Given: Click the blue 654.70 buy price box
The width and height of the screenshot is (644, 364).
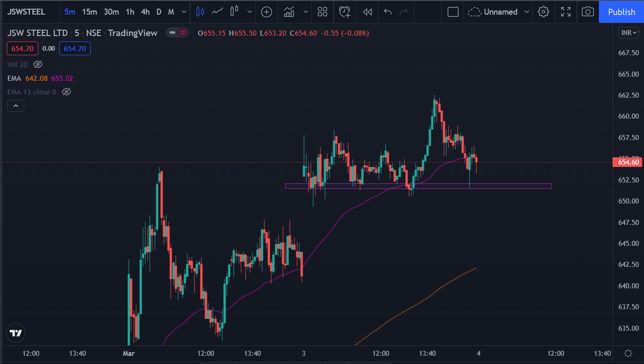Looking at the screenshot, I should [75, 48].
